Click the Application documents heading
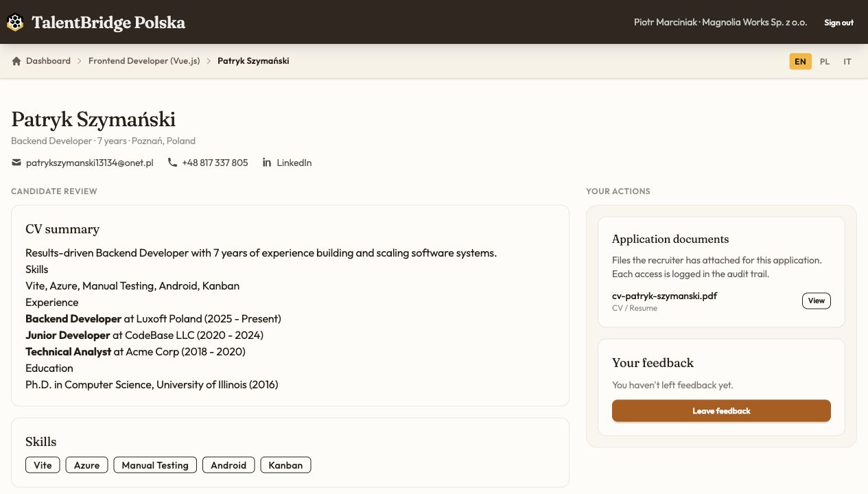This screenshot has height=494, width=868. (x=670, y=239)
